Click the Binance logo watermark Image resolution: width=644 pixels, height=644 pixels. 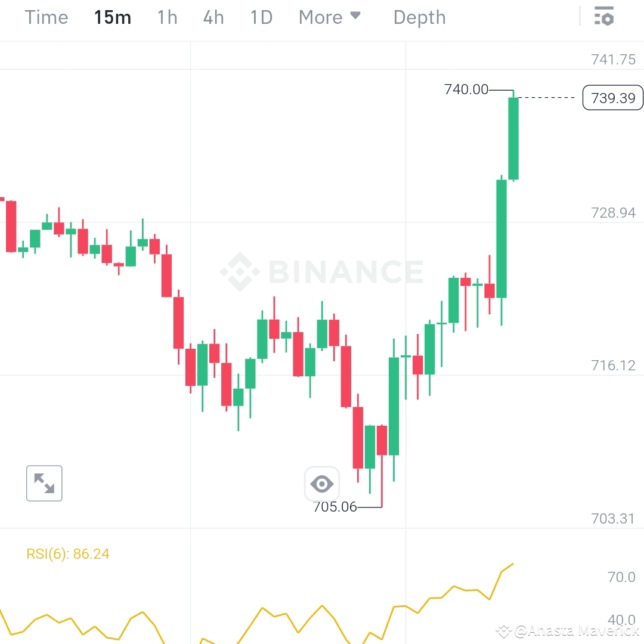(322, 271)
